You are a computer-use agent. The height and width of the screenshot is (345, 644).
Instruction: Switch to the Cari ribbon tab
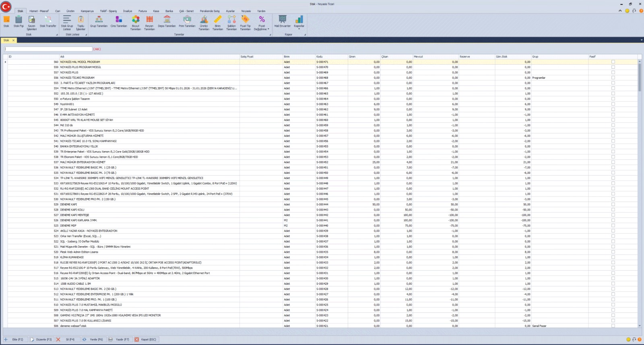coord(58,11)
